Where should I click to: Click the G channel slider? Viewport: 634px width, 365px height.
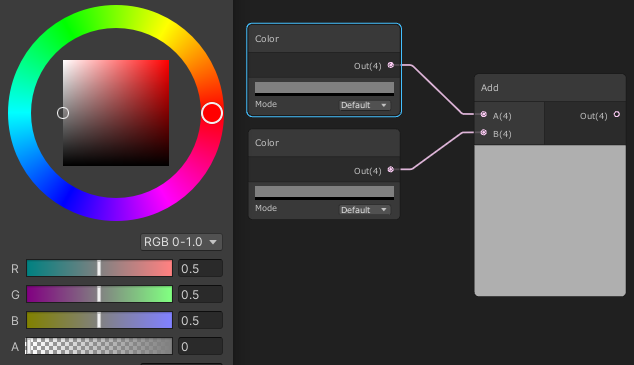[99, 294]
